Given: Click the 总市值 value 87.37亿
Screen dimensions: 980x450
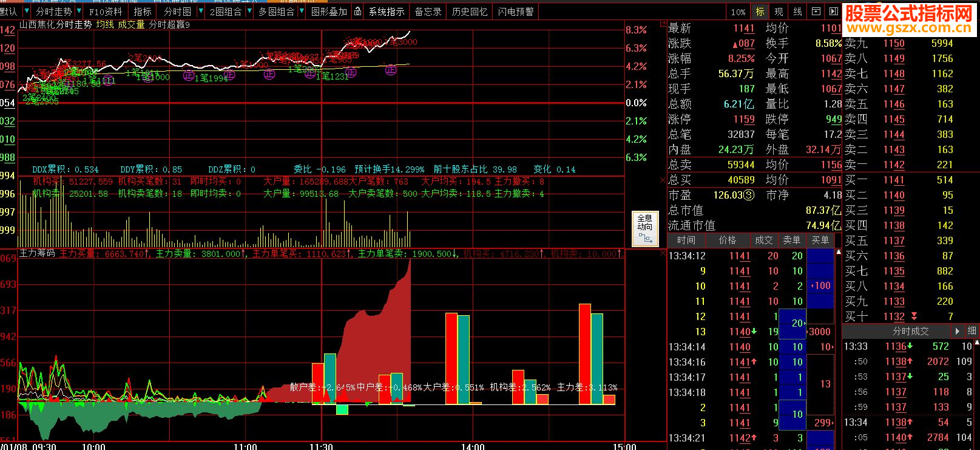Looking at the screenshot, I should coord(823,210).
